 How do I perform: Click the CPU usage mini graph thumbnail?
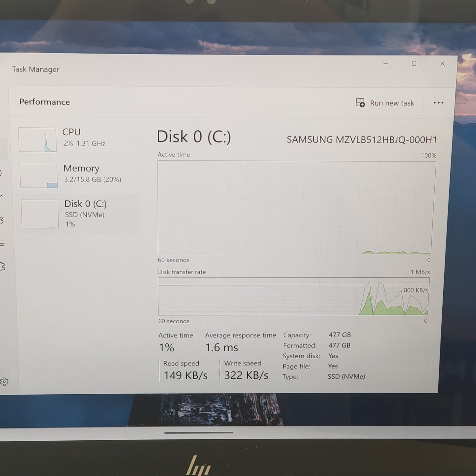click(37, 140)
